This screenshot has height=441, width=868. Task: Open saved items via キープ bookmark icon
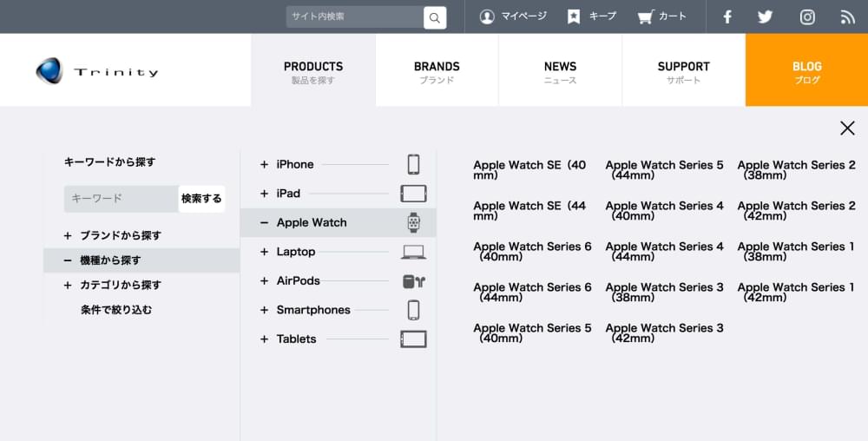point(591,16)
